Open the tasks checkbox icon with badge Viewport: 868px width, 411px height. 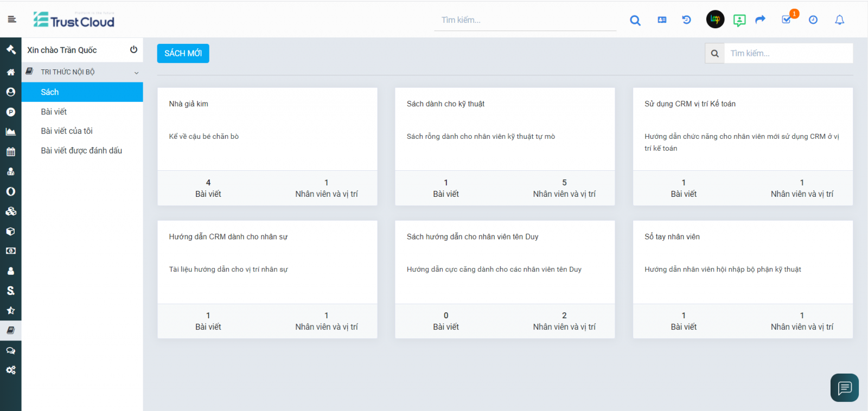pyautogui.click(x=786, y=20)
